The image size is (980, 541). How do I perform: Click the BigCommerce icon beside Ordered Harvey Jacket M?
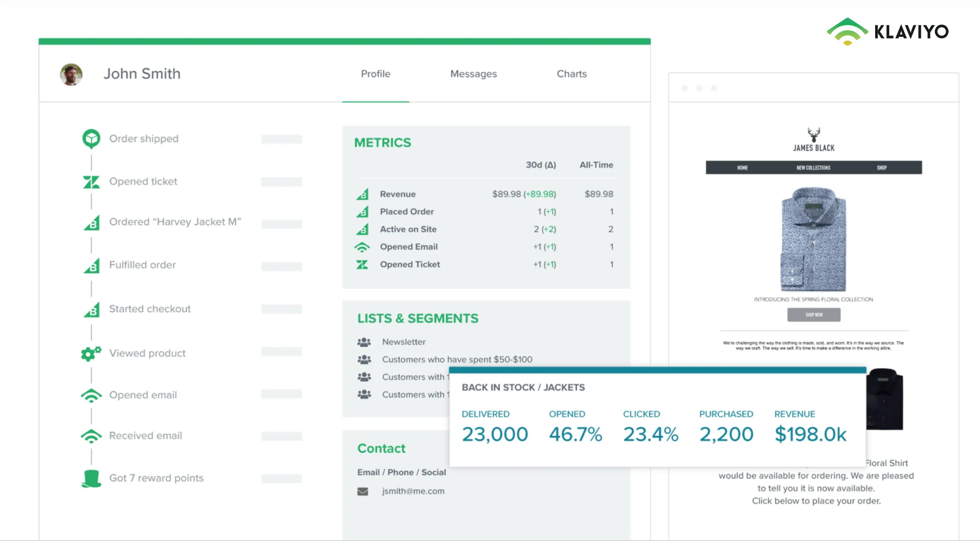92,222
